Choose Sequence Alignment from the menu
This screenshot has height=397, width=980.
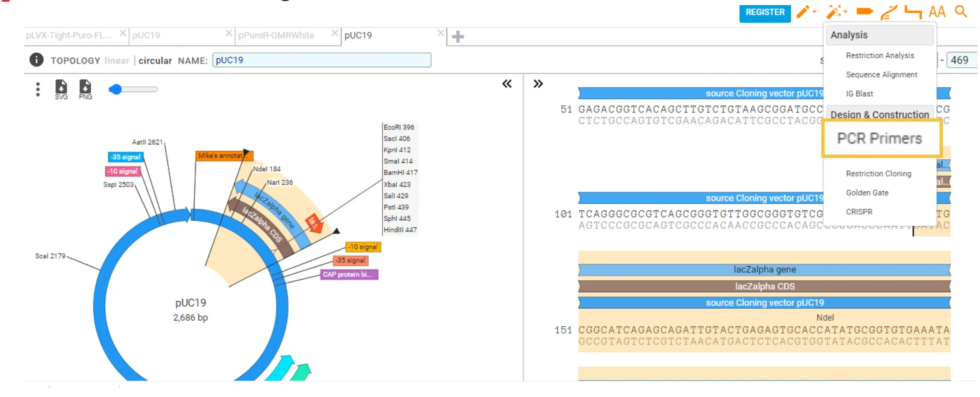[881, 75]
